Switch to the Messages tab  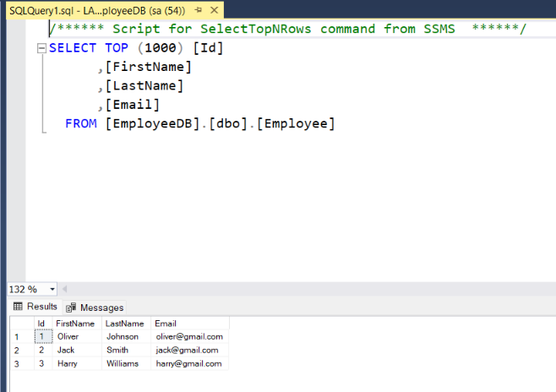click(x=95, y=308)
